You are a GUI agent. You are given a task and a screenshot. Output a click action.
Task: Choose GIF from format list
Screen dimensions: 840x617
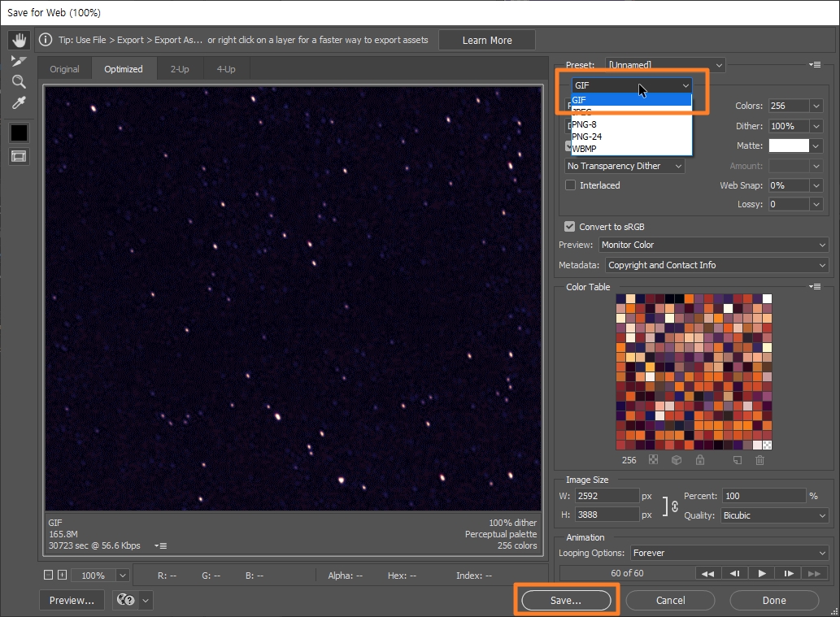(x=632, y=100)
